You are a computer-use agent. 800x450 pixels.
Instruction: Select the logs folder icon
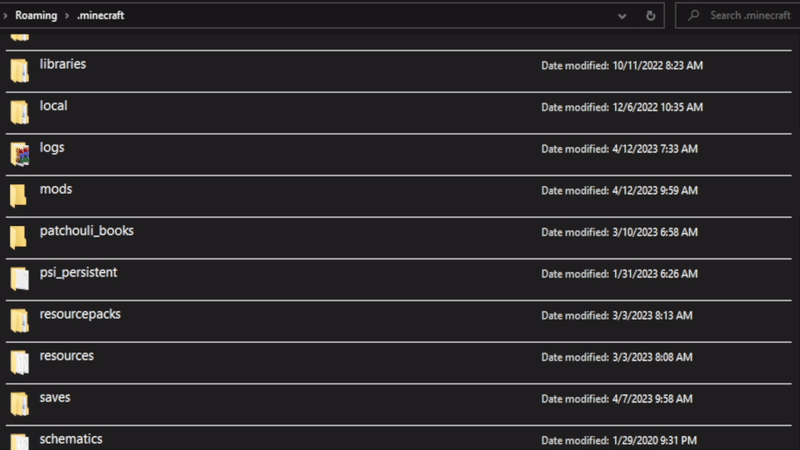click(19, 153)
